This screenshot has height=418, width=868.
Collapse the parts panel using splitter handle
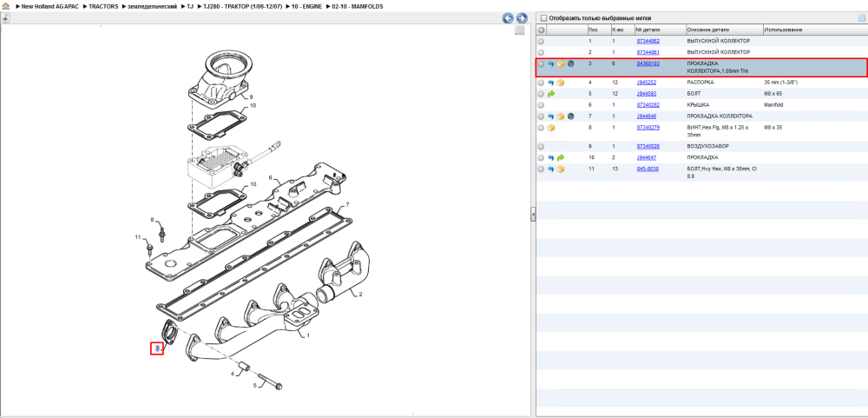click(533, 214)
